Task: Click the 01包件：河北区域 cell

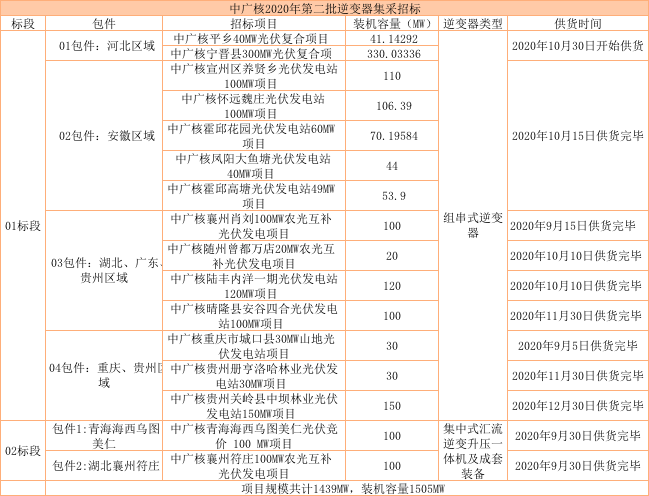Action: pyautogui.click(x=104, y=46)
